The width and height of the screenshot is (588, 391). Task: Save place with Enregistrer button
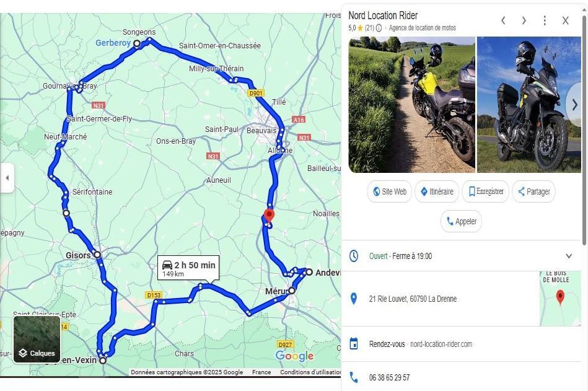(x=486, y=191)
